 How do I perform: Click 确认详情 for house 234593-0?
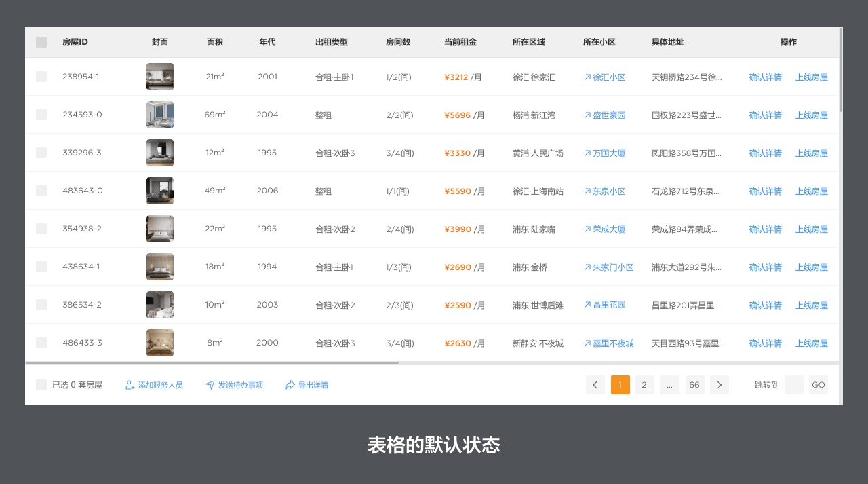click(766, 115)
